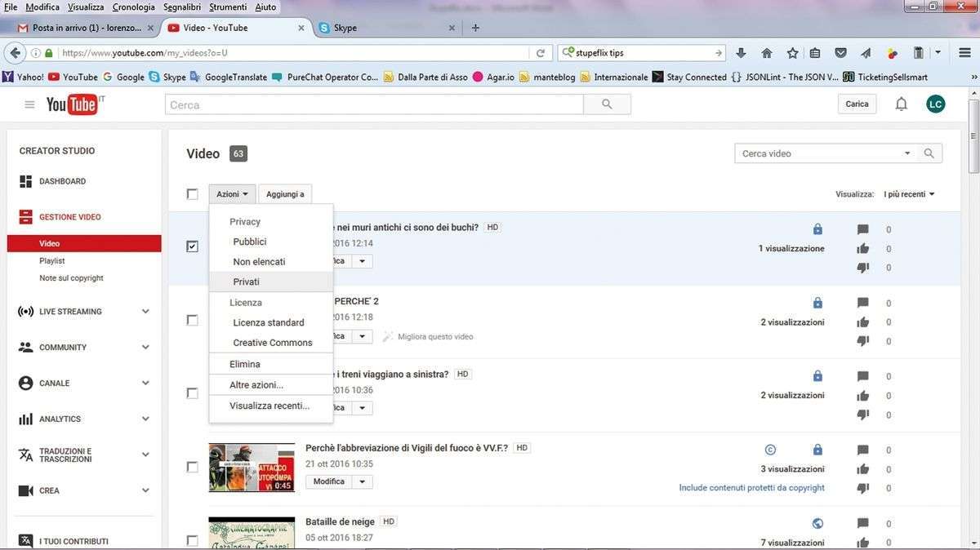Click the 'Aggiungi a' button
Image resolution: width=980 pixels, height=550 pixels.
[285, 194]
